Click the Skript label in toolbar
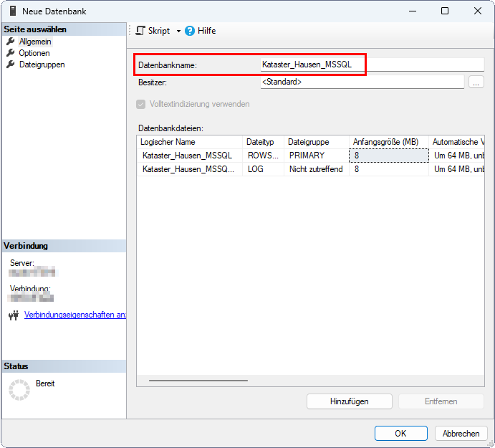495x448 pixels. pyautogui.click(x=159, y=31)
